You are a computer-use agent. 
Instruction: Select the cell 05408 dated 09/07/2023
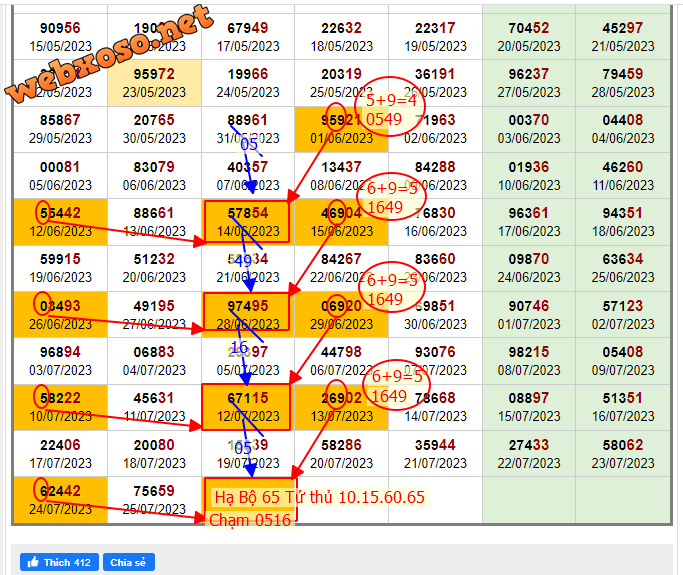pos(623,361)
